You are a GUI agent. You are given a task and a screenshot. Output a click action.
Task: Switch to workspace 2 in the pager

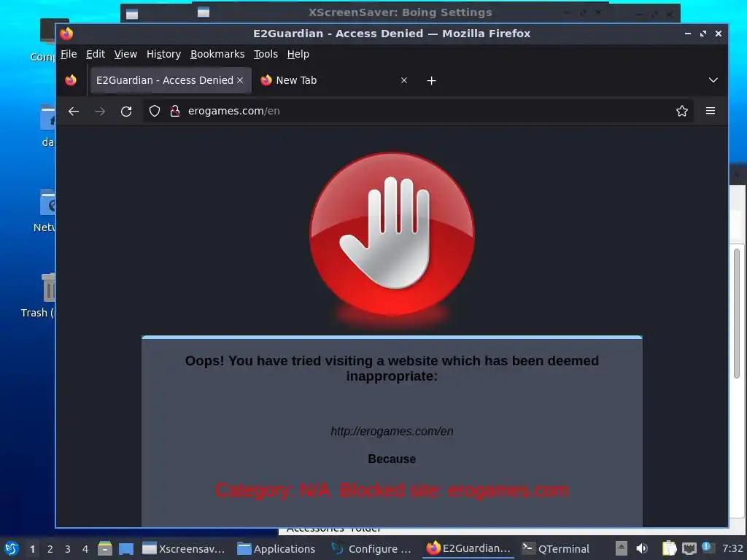pos(50,549)
